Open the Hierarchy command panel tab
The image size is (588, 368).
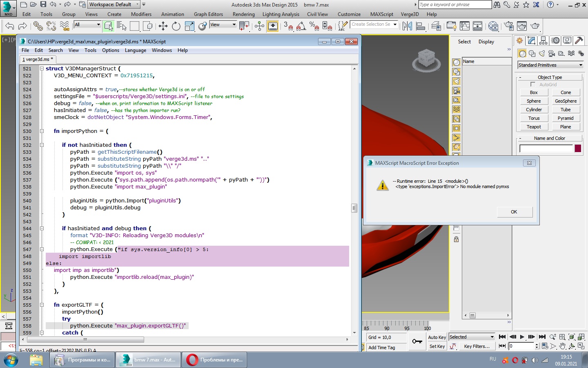(543, 40)
